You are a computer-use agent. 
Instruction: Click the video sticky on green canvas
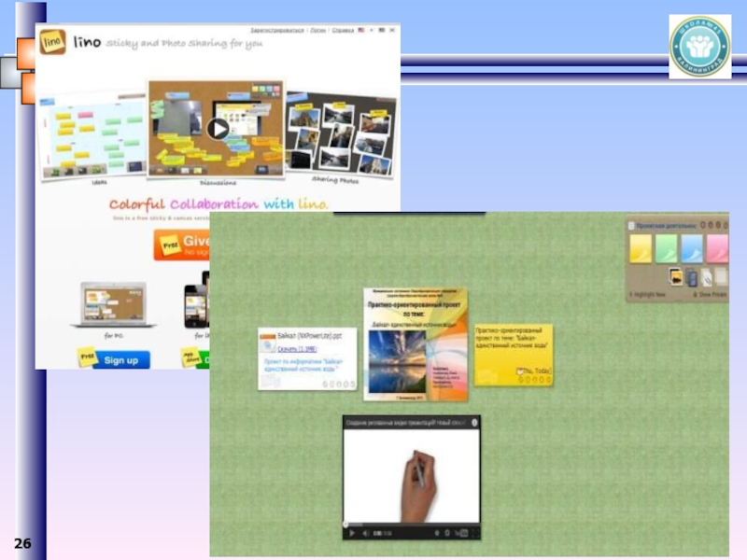412,477
